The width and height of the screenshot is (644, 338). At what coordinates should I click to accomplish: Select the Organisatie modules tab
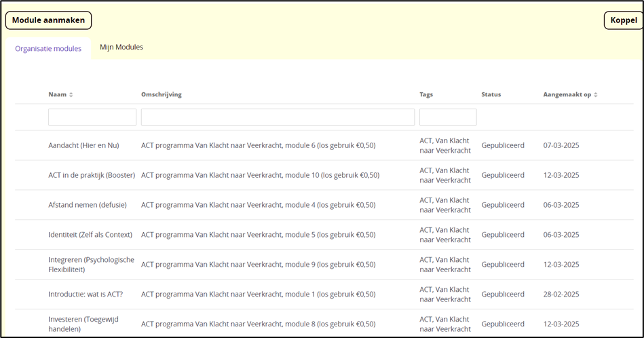pos(48,49)
